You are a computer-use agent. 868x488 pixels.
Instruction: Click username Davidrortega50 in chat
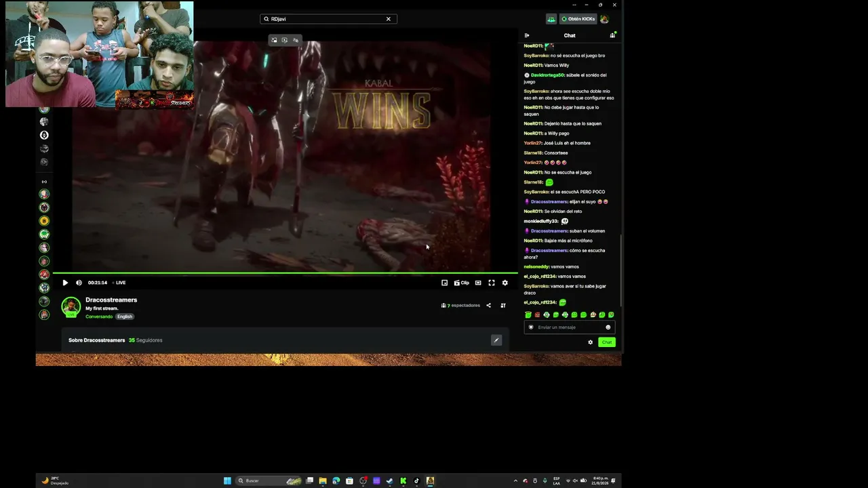tap(547, 75)
